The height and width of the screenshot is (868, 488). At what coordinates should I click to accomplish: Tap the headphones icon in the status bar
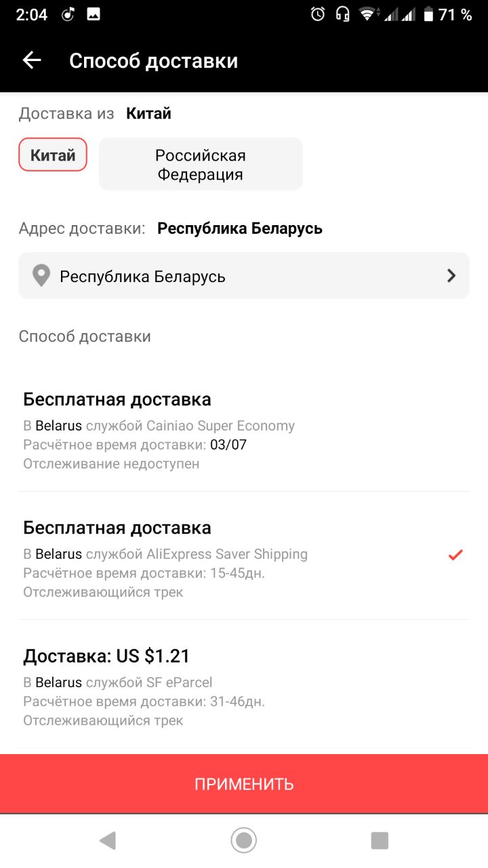[x=342, y=14]
